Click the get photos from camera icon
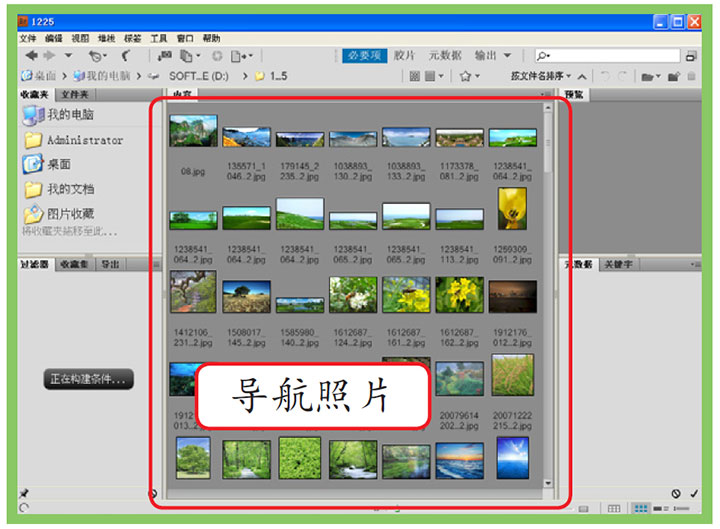This screenshot has height=529, width=720. pyautogui.click(x=166, y=56)
